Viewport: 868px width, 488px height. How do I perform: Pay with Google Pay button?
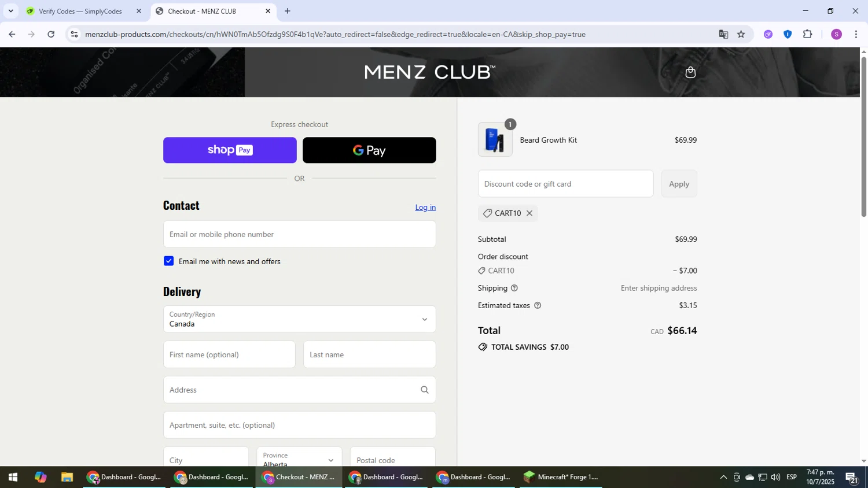369,150
